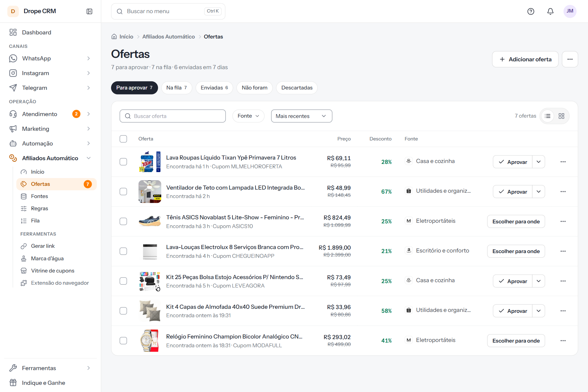This screenshot has height=392, width=588.
Task: Focus the Buscar oferta search field
Action: [x=173, y=116]
